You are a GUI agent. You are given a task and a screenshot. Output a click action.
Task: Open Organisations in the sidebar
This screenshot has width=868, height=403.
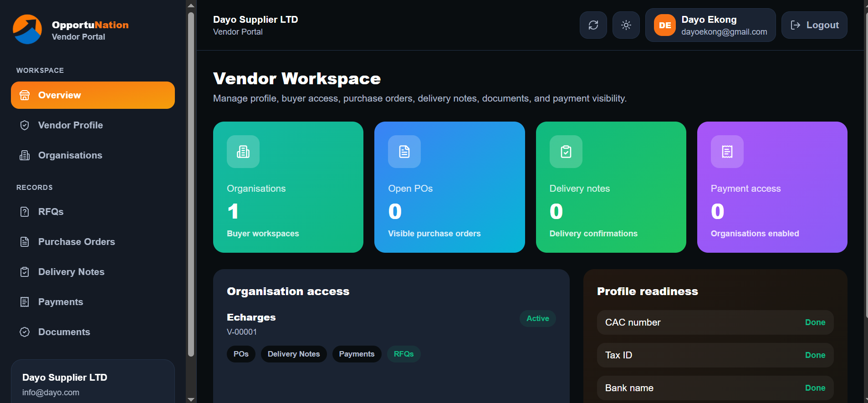point(93,155)
